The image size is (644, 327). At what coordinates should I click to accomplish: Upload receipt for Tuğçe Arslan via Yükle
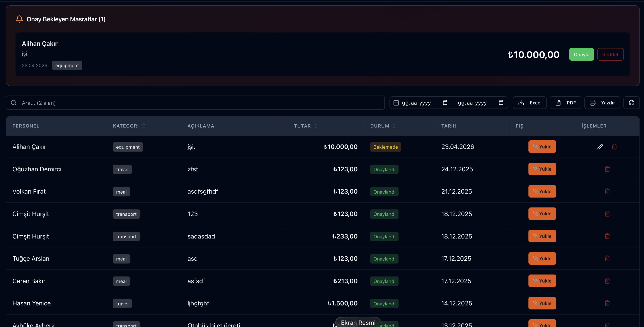[x=542, y=259]
